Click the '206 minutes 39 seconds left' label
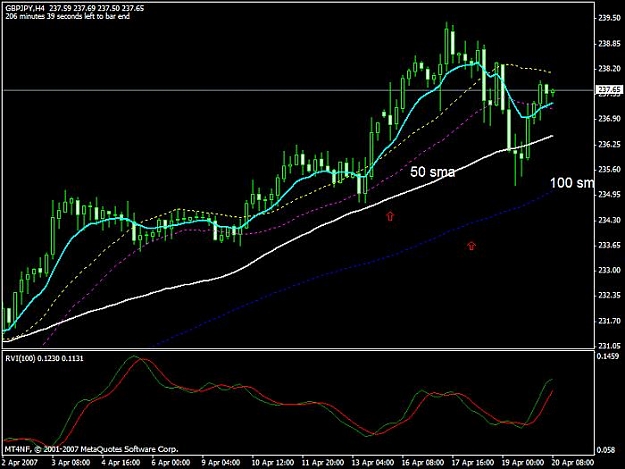Screen dimensions: 625x469 point(68,16)
